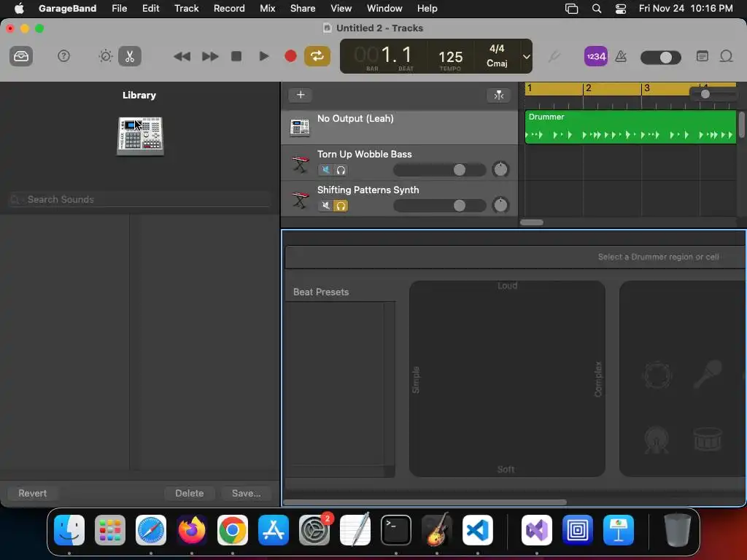Image resolution: width=747 pixels, height=560 pixels.
Task: Adjust Torn Up Wobble Bass volume slider
Action: coord(439,170)
